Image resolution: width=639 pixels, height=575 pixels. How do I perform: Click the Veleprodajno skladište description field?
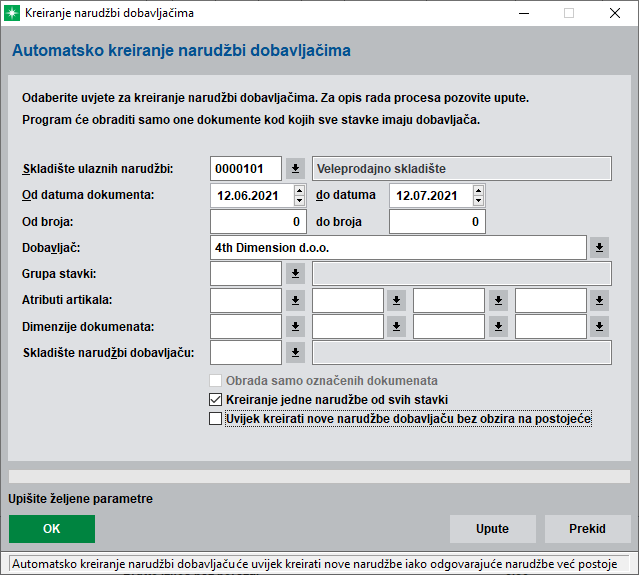462,169
